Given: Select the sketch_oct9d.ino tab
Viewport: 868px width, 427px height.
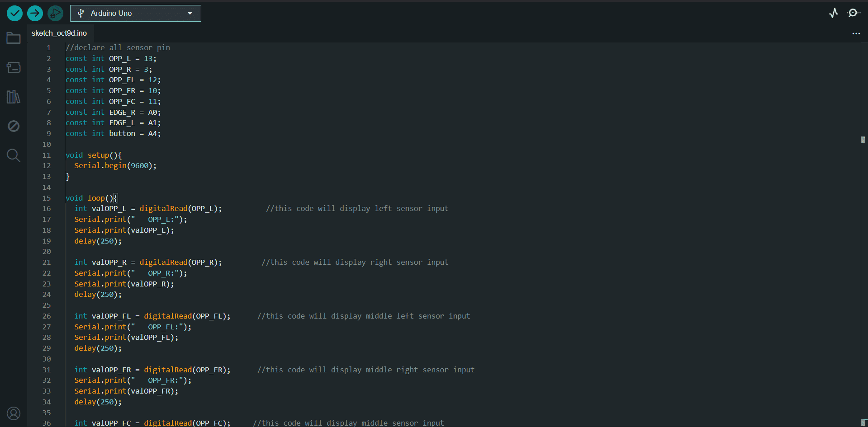Looking at the screenshot, I should tap(59, 33).
